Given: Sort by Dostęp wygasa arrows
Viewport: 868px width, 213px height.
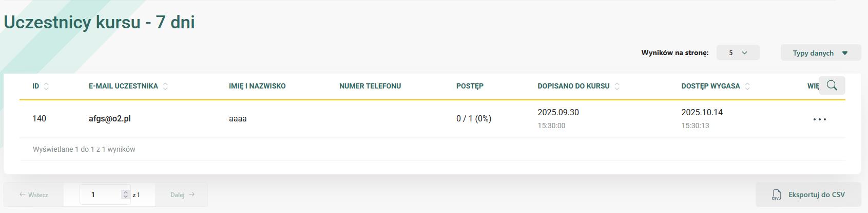Looking at the screenshot, I should coord(747,86).
